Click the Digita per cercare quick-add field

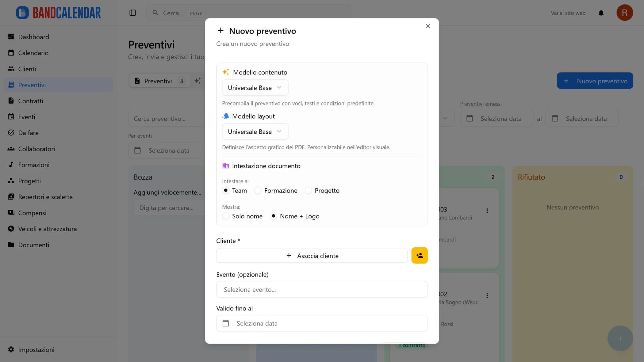coord(169,208)
